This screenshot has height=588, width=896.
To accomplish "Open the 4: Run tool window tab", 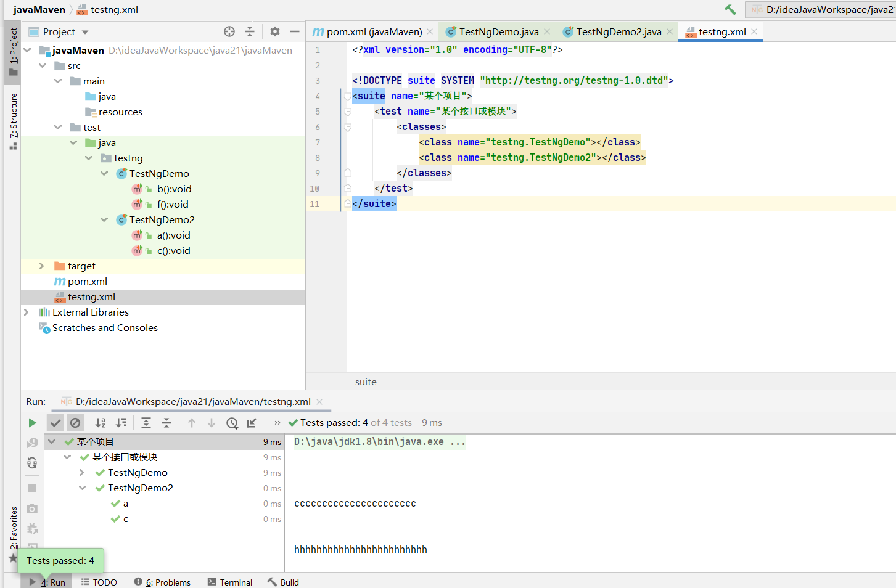I will [x=47, y=582].
